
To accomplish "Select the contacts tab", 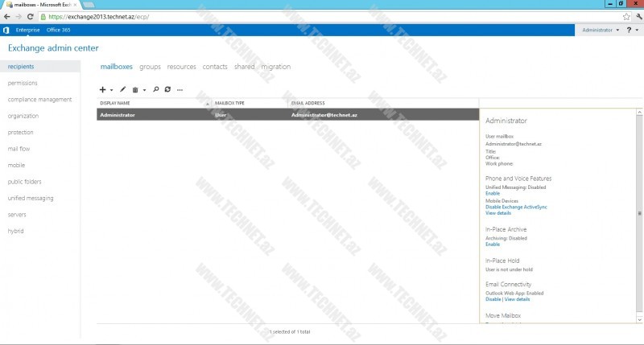I will [x=215, y=67].
